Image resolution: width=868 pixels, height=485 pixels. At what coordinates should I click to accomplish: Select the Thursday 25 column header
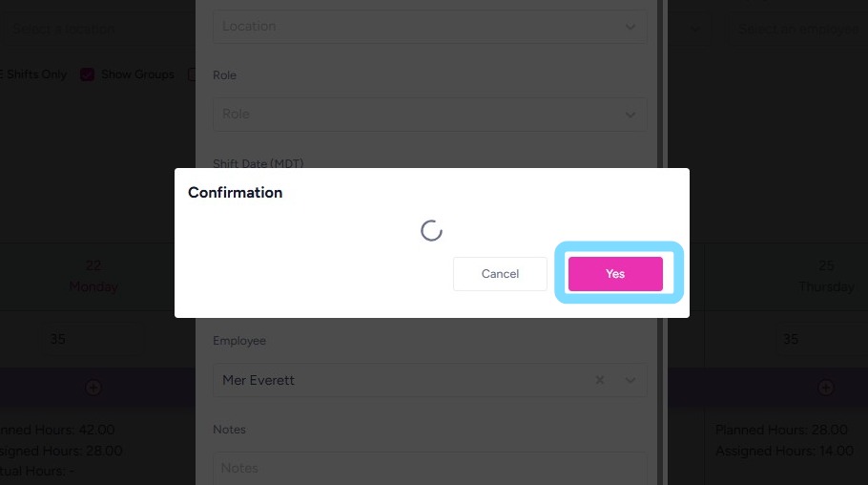[x=825, y=276]
